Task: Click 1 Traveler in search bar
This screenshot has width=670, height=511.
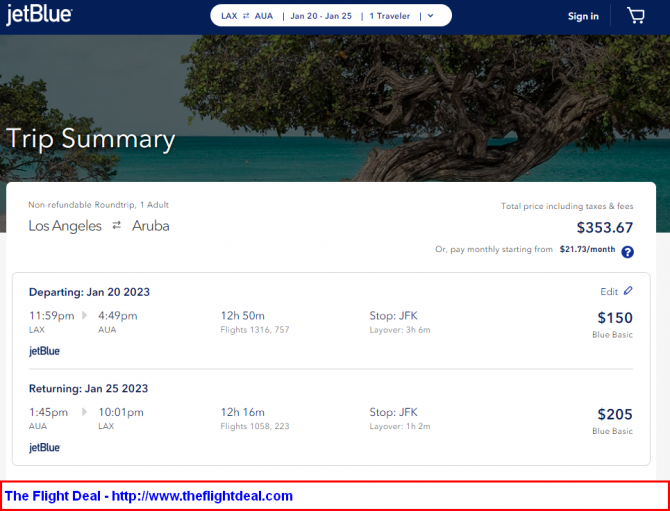Action: (x=390, y=16)
